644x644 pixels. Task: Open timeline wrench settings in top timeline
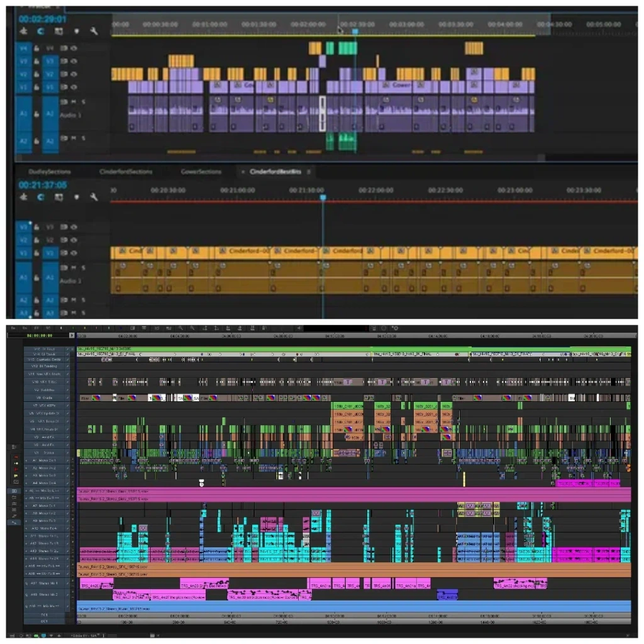[x=94, y=30]
